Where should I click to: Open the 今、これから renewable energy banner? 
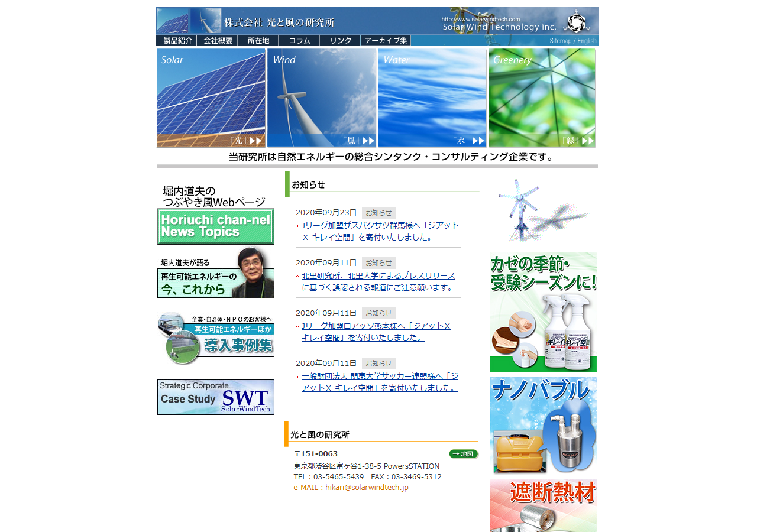click(216, 273)
